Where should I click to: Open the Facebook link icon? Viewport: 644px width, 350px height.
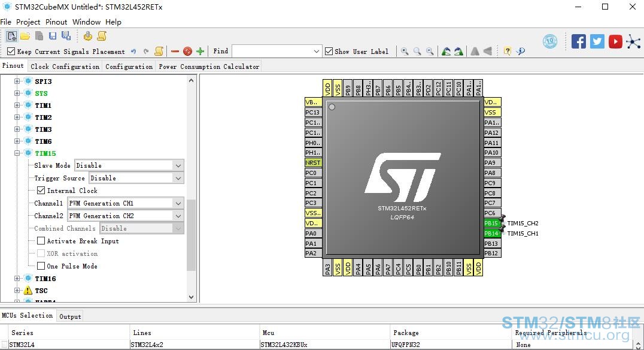579,41
